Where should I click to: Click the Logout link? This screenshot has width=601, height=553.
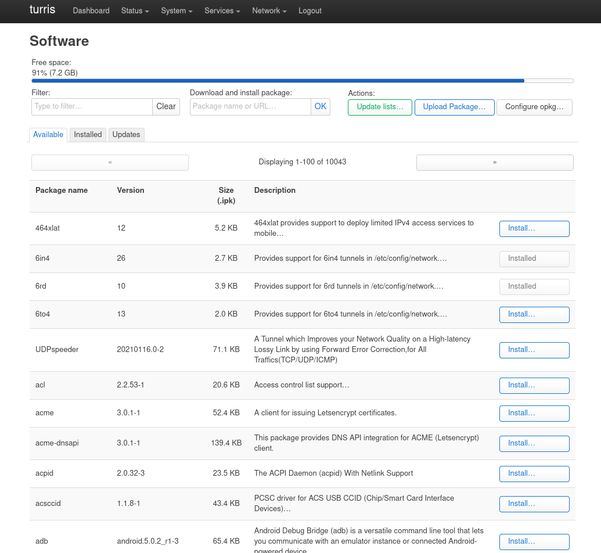[310, 11]
